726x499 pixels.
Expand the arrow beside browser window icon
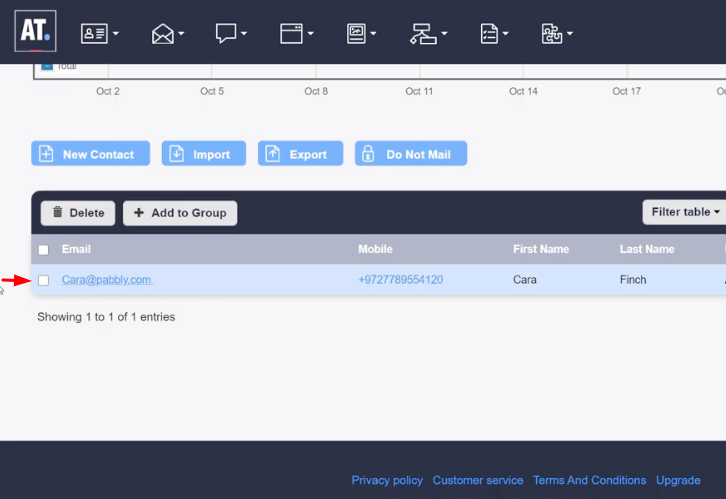310,33
